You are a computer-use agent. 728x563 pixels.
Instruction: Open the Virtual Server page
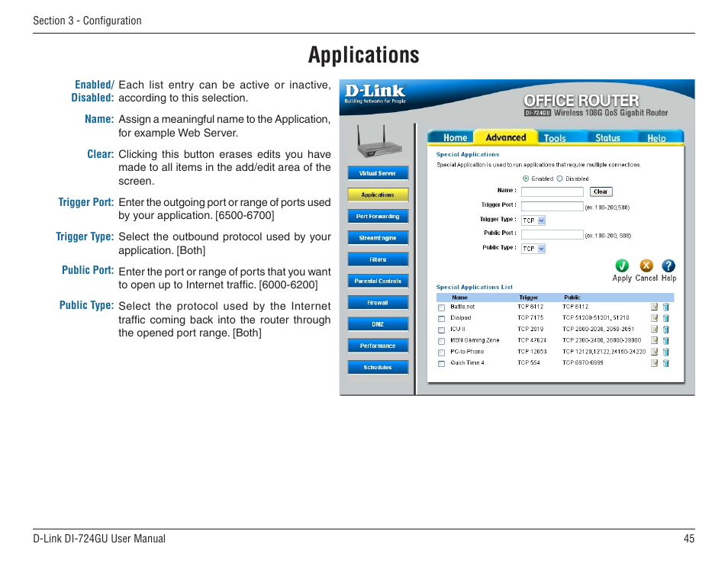[x=378, y=173]
